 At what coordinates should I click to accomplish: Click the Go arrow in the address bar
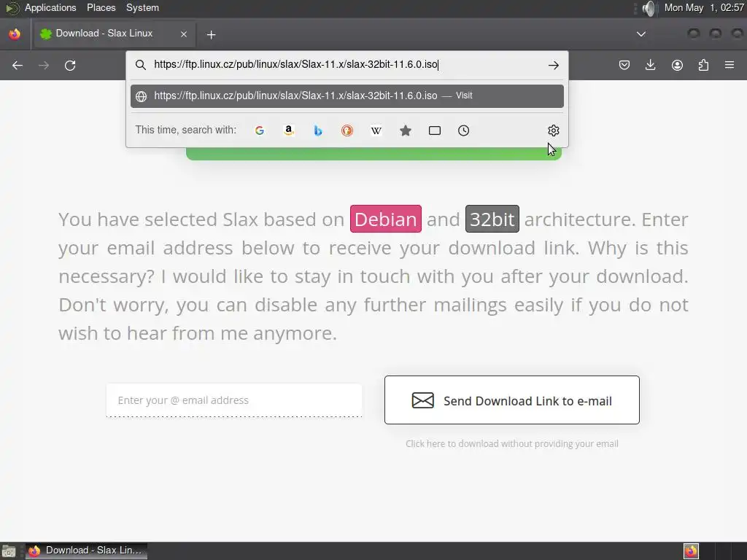tap(553, 65)
